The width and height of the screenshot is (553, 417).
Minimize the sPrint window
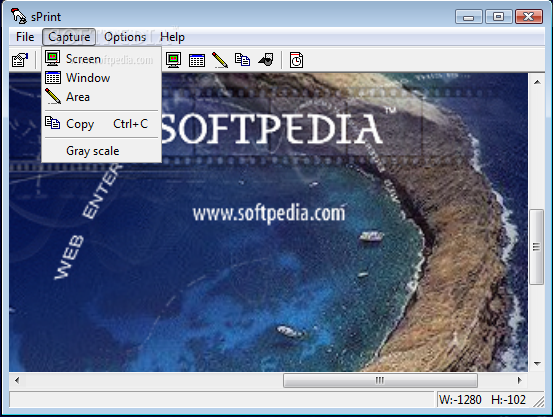(x=468, y=17)
